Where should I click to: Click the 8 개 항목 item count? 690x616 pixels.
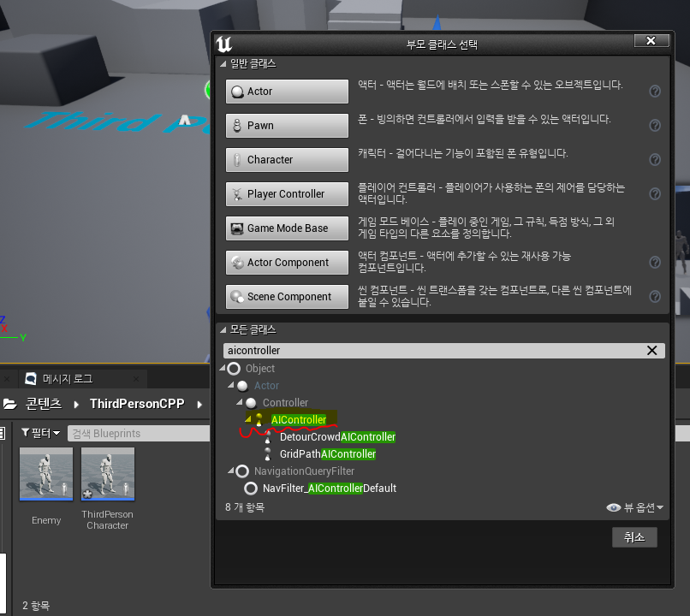(245, 507)
